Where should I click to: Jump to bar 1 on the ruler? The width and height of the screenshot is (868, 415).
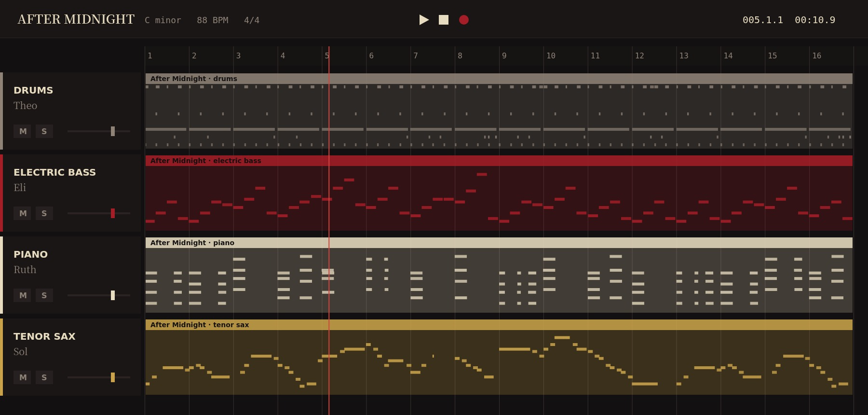point(150,56)
